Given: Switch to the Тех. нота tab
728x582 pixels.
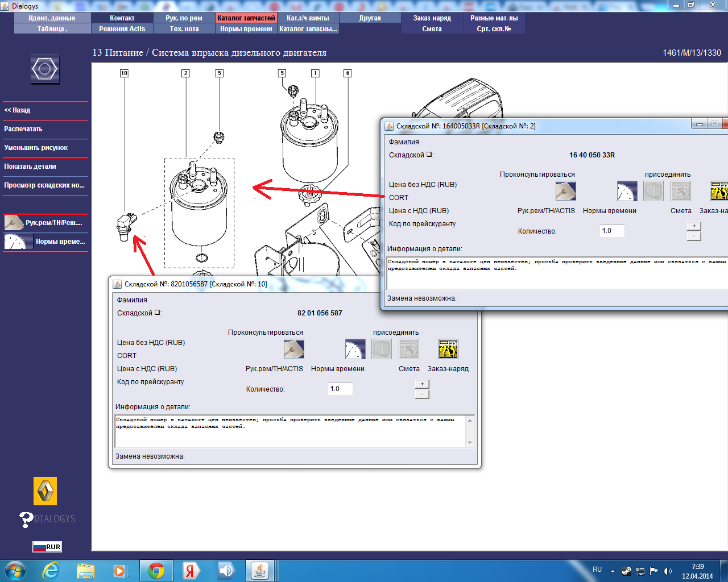Looking at the screenshot, I should coord(184,29).
